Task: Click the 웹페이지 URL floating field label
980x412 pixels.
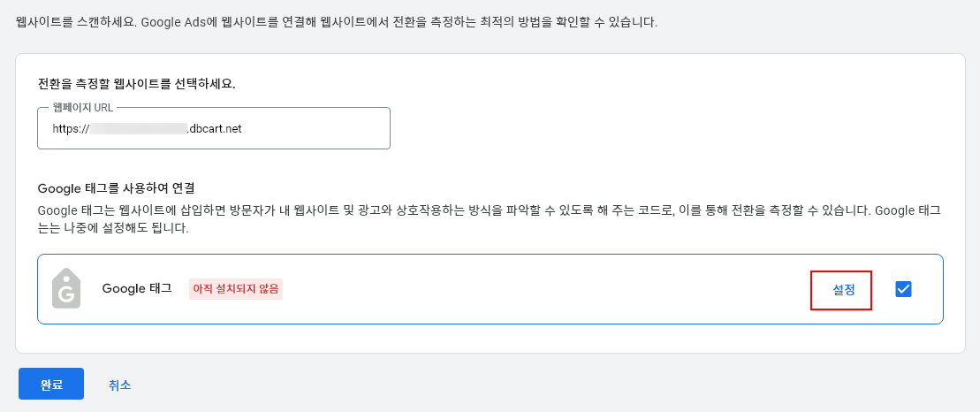Action: coord(82,108)
